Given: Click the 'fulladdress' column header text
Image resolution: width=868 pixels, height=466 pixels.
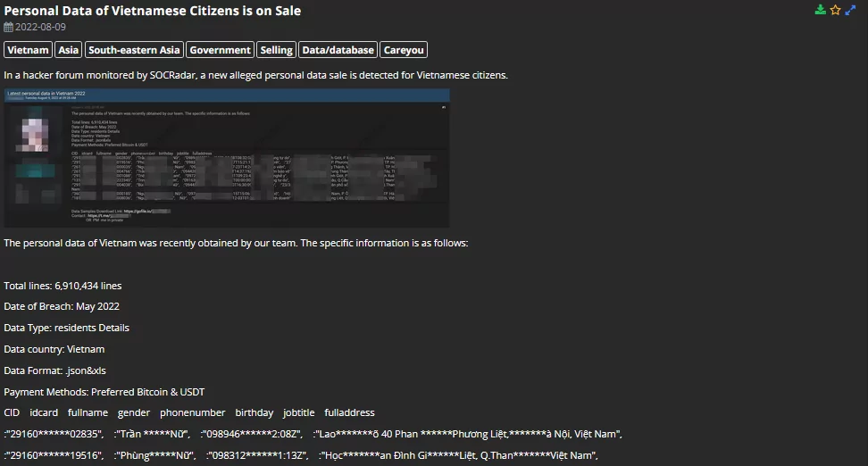Looking at the screenshot, I should point(349,412).
